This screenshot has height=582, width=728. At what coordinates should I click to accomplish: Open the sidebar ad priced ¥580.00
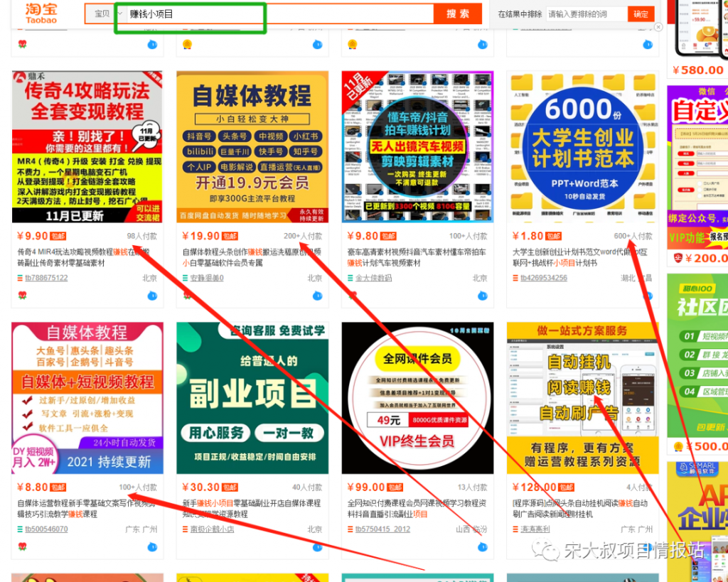tap(697, 38)
